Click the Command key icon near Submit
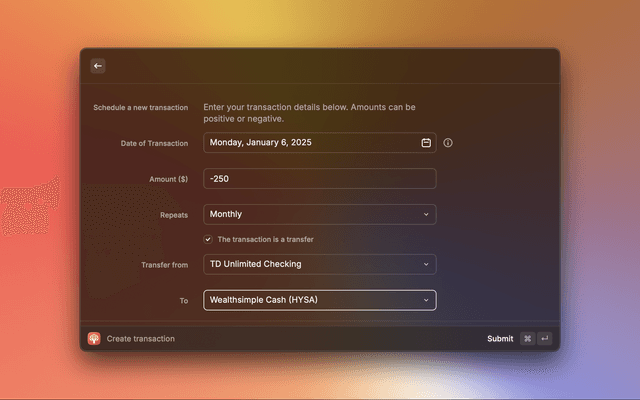 (527, 338)
